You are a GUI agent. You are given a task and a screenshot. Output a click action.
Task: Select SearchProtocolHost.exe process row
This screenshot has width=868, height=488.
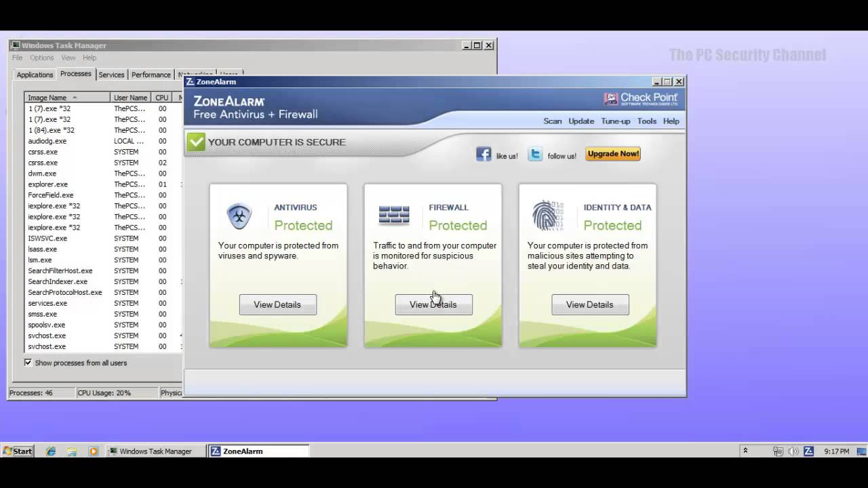tap(103, 293)
